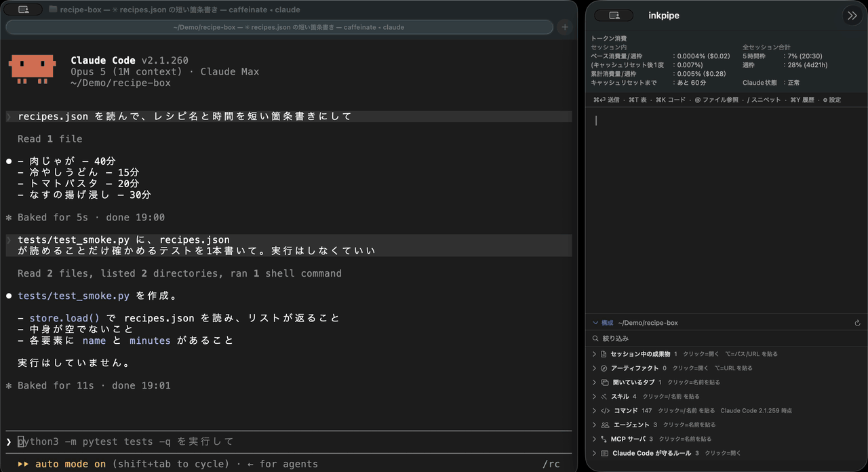This screenshot has height=472, width=868.
Task: Expand the Claude Code が守るルール row chevron
Action: click(x=595, y=453)
